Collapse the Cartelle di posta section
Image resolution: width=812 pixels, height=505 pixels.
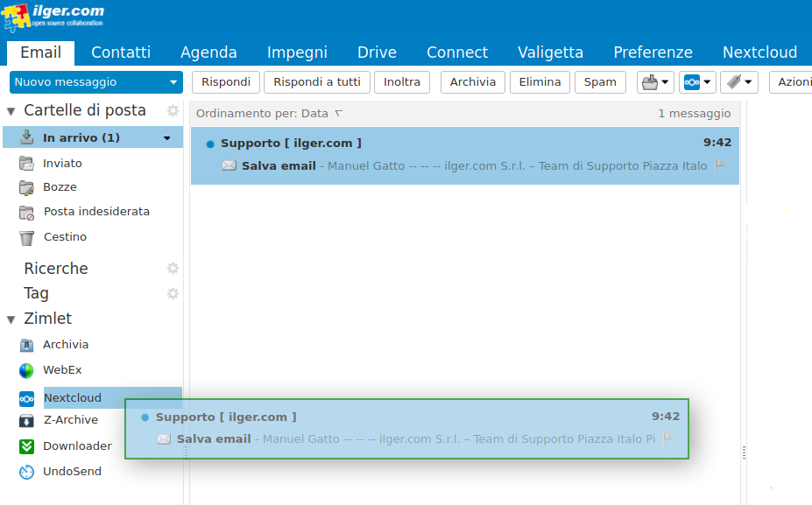click(x=11, y=111)
